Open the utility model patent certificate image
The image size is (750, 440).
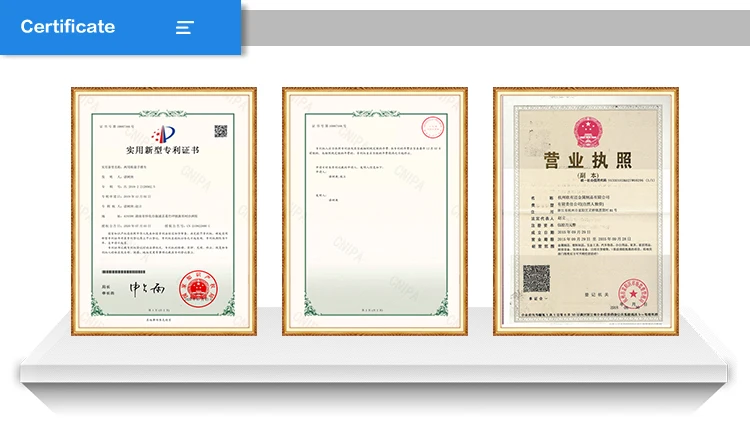tap(164, 211)
